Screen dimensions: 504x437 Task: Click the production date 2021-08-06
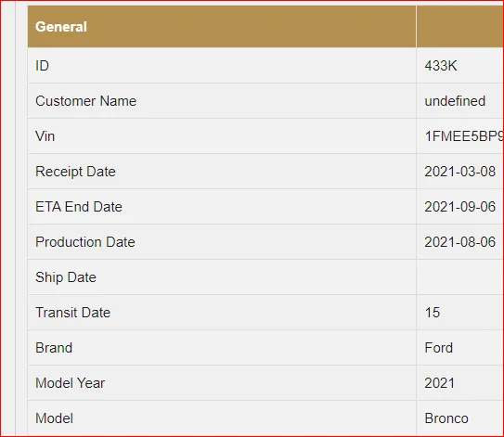(x=460, y=242)
